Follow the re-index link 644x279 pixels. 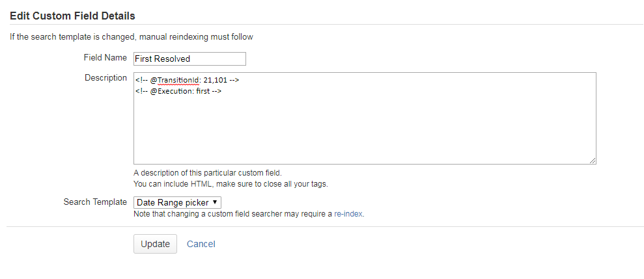[x=348, y=213]
